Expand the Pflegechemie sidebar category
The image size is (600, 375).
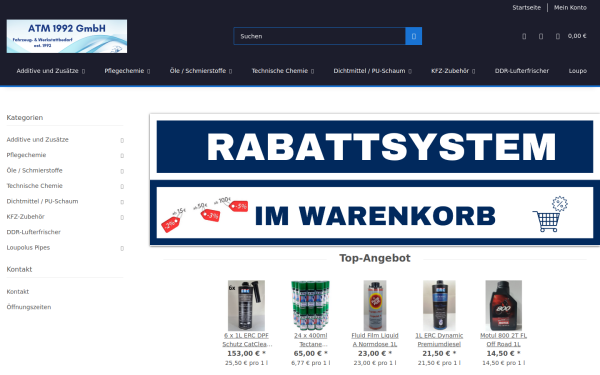(122, 155)
